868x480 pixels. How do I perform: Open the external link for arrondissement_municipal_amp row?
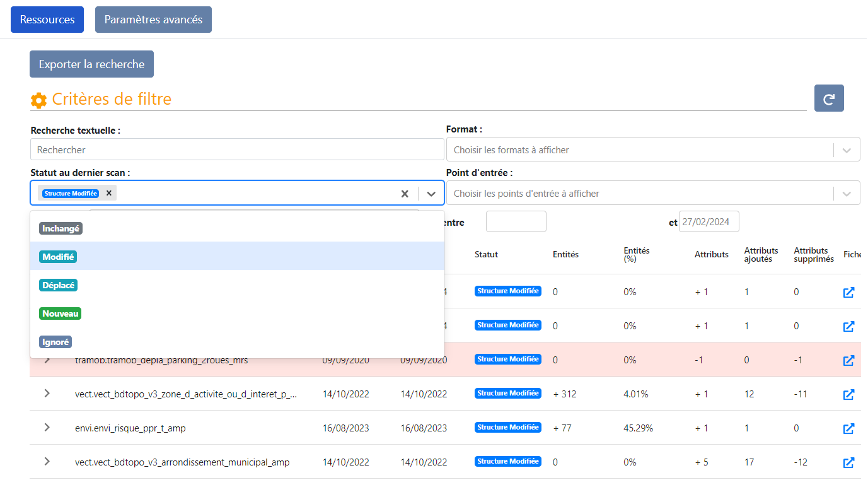(x=849, y=462)
